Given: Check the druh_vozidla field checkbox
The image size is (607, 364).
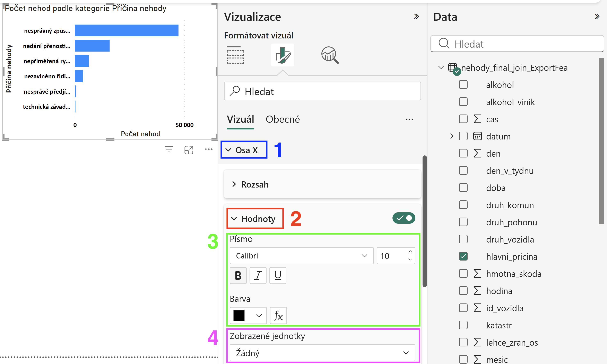Looking at the screenshot, I should 463,239.
